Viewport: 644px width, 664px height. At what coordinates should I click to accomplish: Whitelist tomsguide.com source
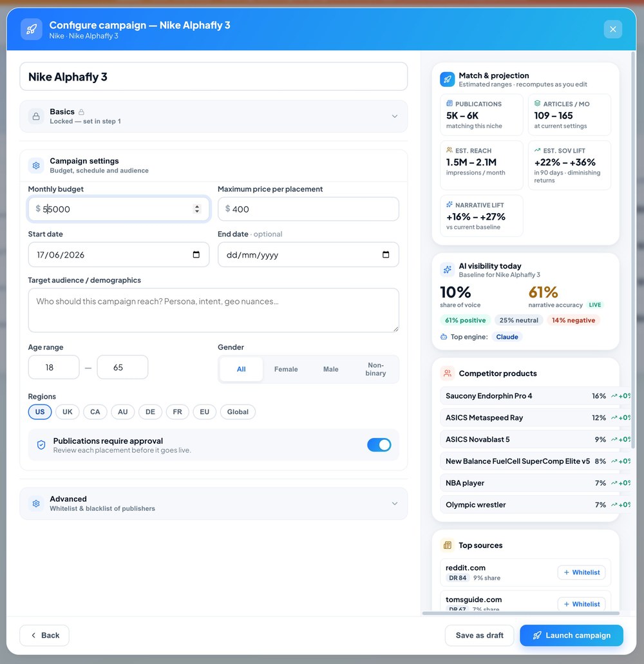point(582,604)
